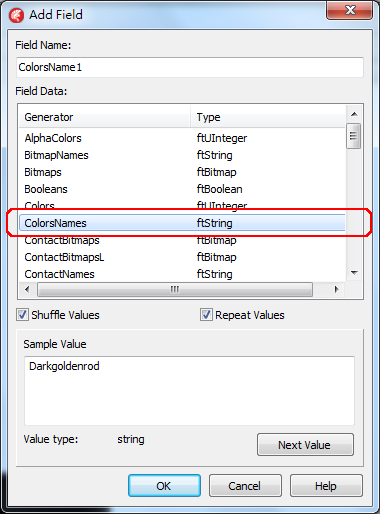Open Help for this dialog
Viewport: 382px width, 514px height.
(326, 486)
